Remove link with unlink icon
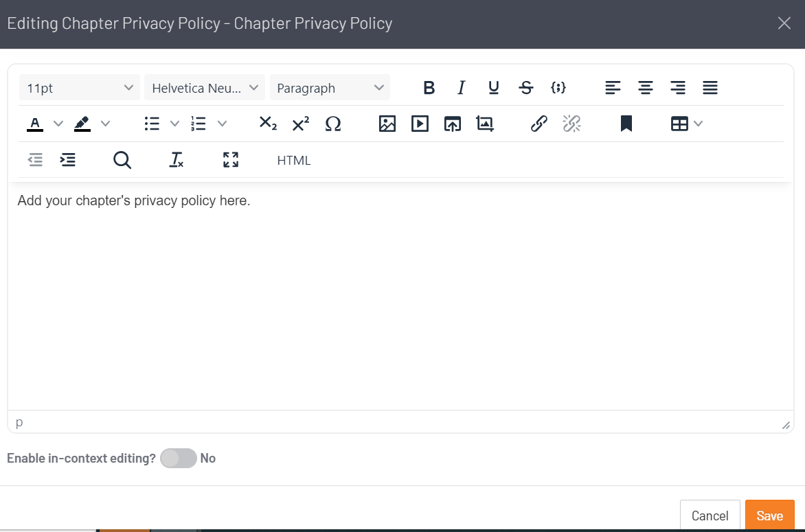The width and height of the screenshot is (805, 532). [x=571, y=124]
